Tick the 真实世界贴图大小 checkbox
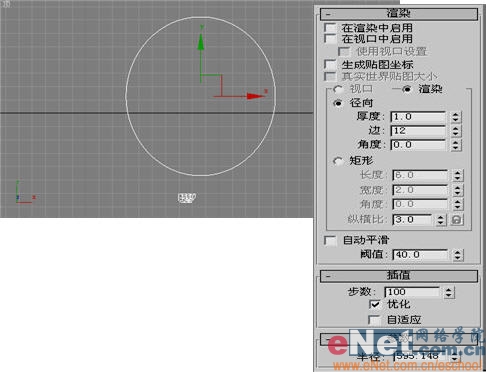Image resolution: width=486 pixels, height=372 pixels. (x=330, y=76)
